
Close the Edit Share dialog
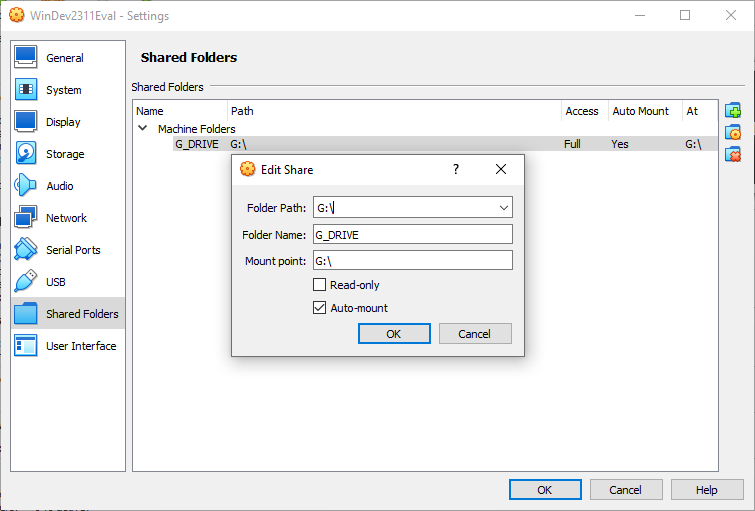501,169
